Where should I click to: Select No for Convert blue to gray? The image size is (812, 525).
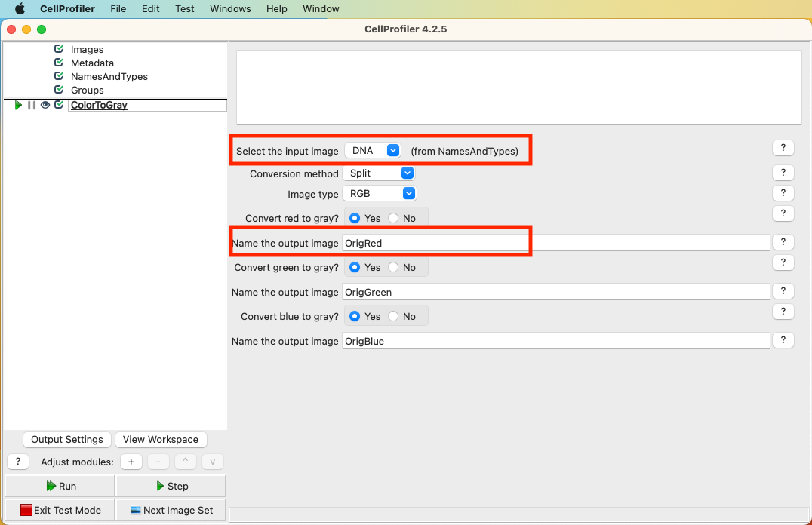point(394,316)
